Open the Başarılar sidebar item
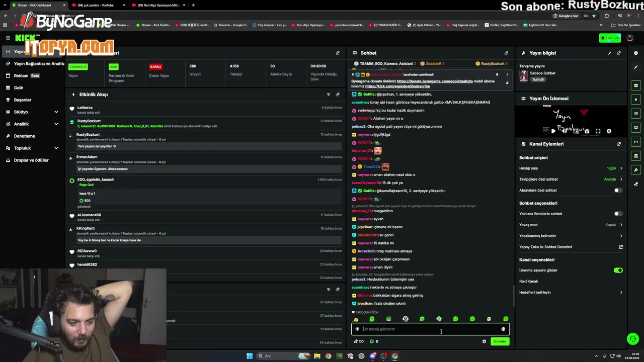This screenshot has width=644, height=362. (33, 100)
